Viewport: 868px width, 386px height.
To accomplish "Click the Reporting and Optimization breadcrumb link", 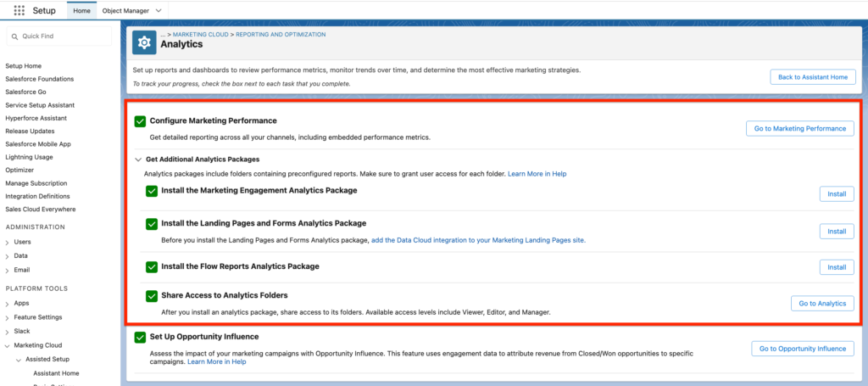I will pos(281,34).
